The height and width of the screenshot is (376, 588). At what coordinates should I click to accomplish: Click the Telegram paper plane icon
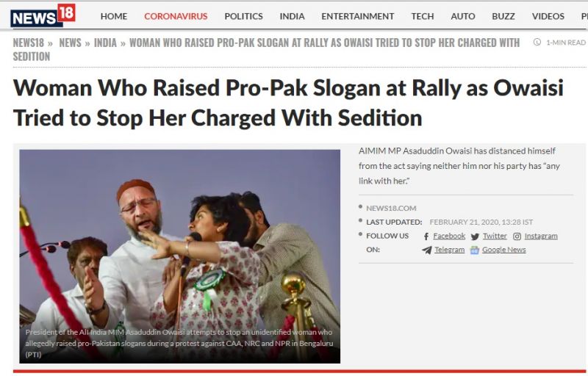coord(427,250)
